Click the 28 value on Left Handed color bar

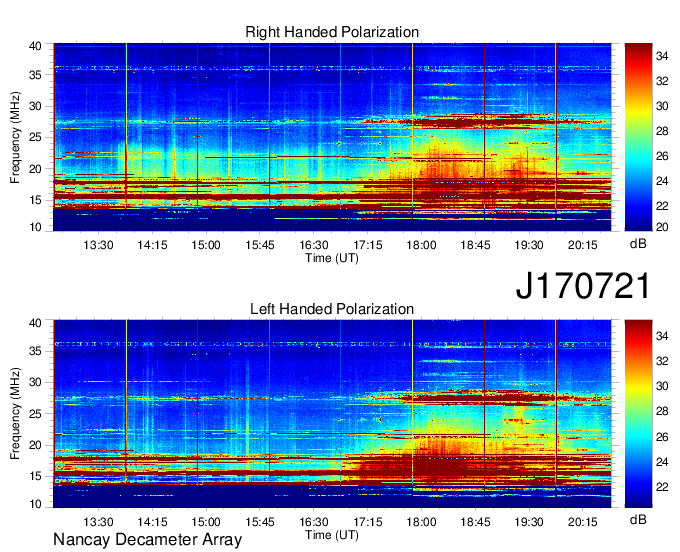[662, 412]
